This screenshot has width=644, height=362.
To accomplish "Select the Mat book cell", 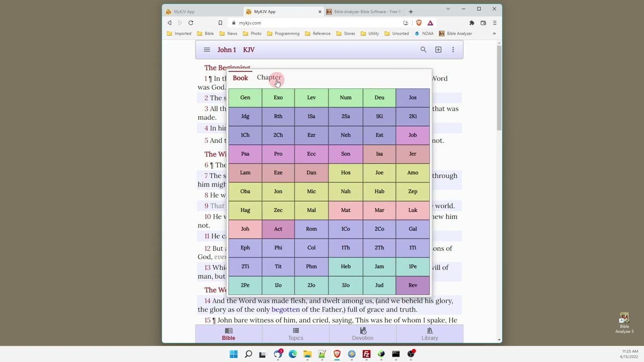I will [x=346, y=210].
